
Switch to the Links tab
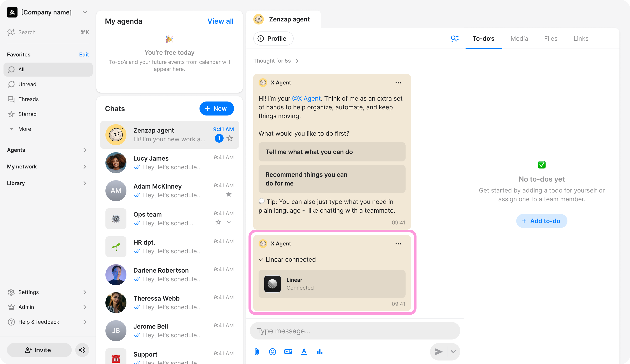(x=581, y=38)
